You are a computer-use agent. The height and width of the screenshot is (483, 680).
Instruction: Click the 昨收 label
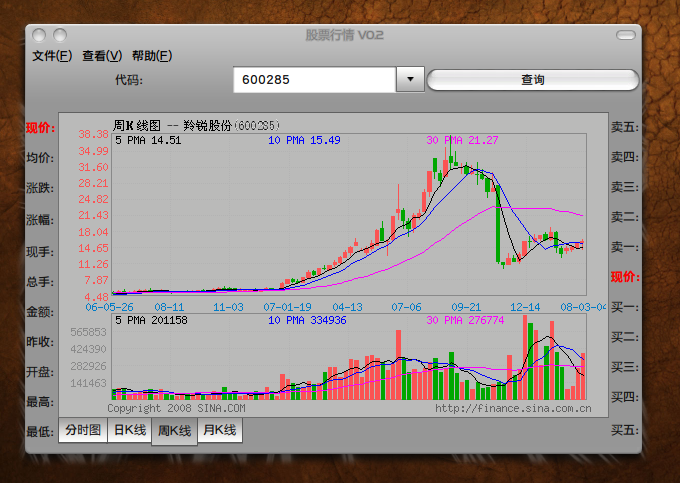click(40, 342)
